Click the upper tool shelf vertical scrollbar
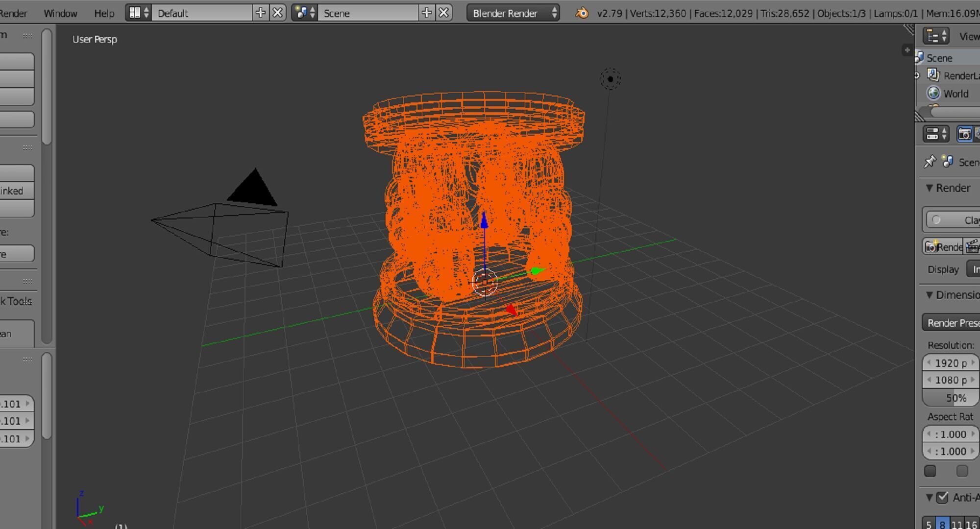 (47, 87)
